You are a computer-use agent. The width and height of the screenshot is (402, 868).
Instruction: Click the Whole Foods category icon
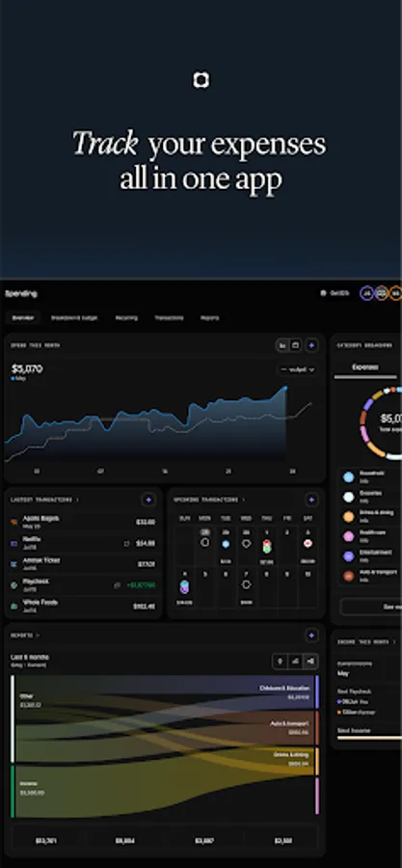14,607
